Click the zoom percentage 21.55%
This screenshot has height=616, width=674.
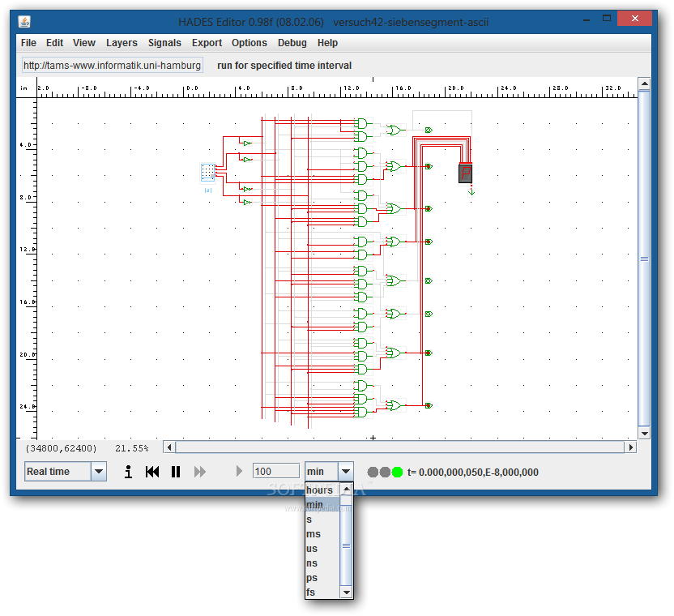131,448
